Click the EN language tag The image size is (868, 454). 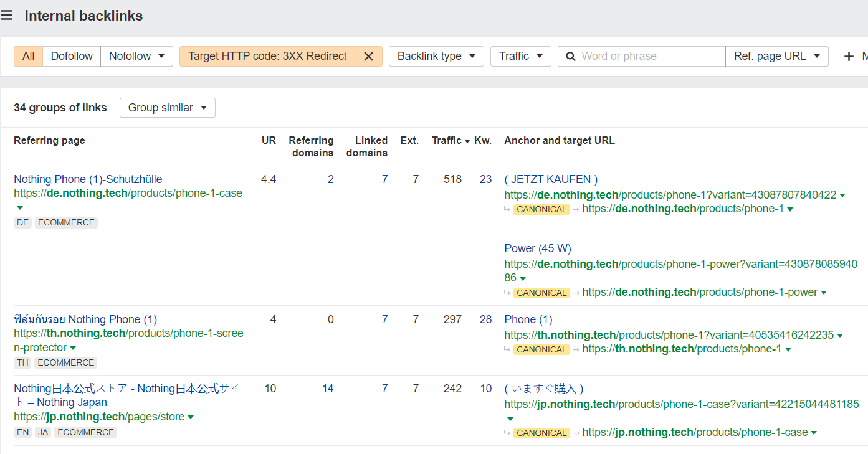pos(23,432)
